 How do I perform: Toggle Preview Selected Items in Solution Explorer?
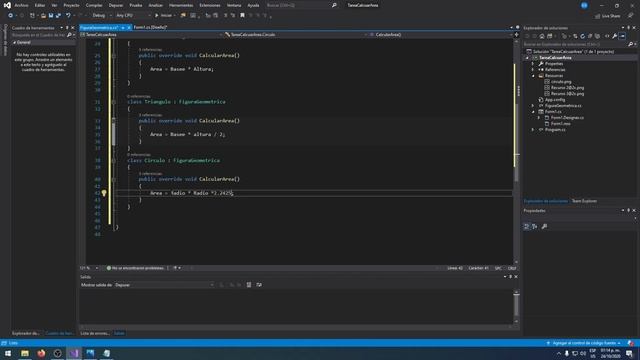(622, 36)
